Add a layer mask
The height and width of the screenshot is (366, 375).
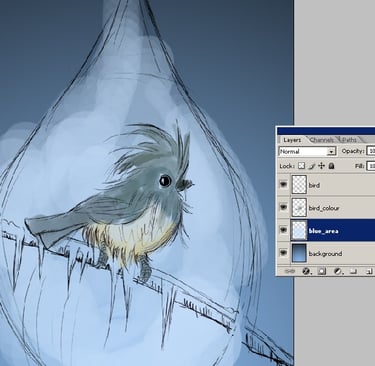click(321, 271)
